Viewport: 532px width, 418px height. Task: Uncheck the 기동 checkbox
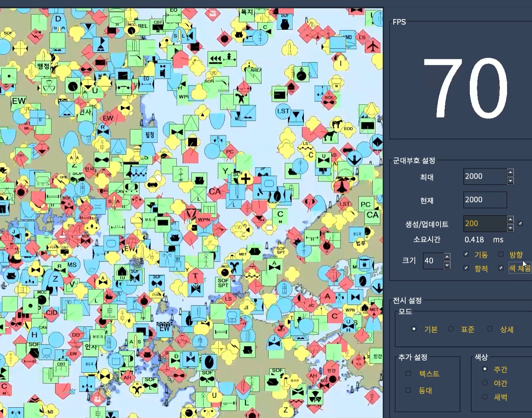(x=466, y=254)
